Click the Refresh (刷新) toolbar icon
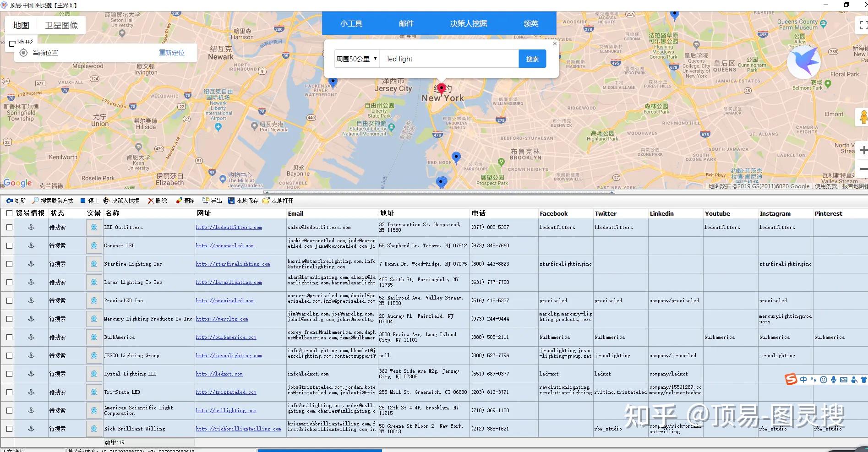 click(10, 201)
